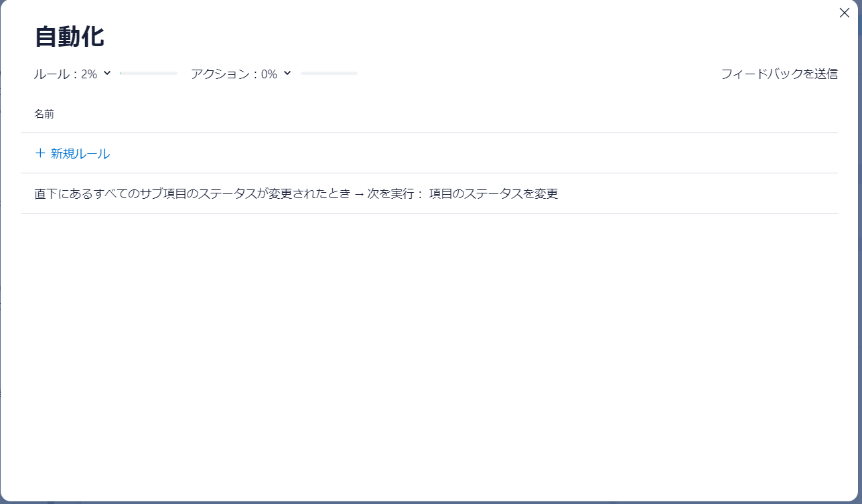This screenshot has height=504, width=862.
Task: Click the 自動化 heading
Action: coord(70,37)
